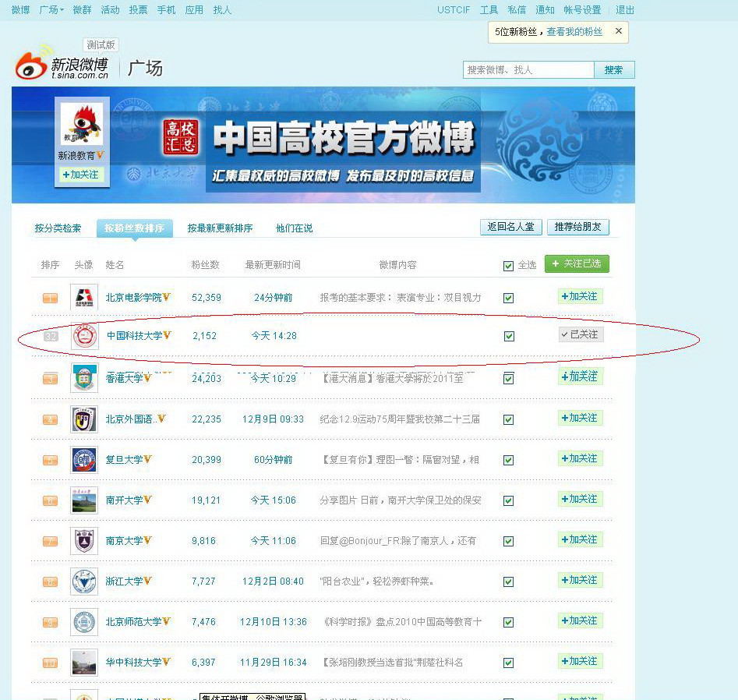The height and width of the screenshot is (700, 738).
Task: Click the green 关注已选 button
Action: coord(577,263)
